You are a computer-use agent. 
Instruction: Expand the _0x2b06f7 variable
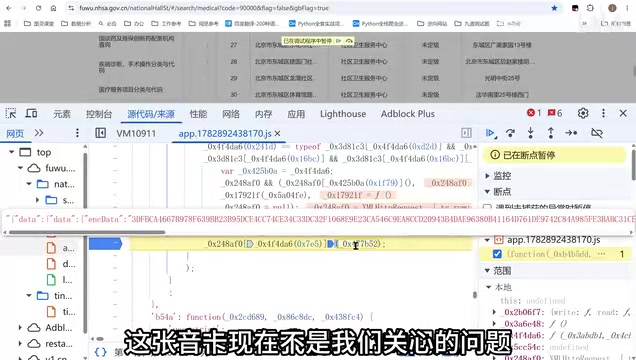[494, 312]
